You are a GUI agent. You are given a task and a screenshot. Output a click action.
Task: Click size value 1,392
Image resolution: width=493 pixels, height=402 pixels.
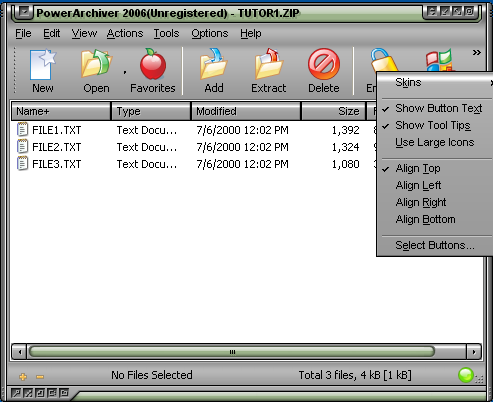coord(346,130)
